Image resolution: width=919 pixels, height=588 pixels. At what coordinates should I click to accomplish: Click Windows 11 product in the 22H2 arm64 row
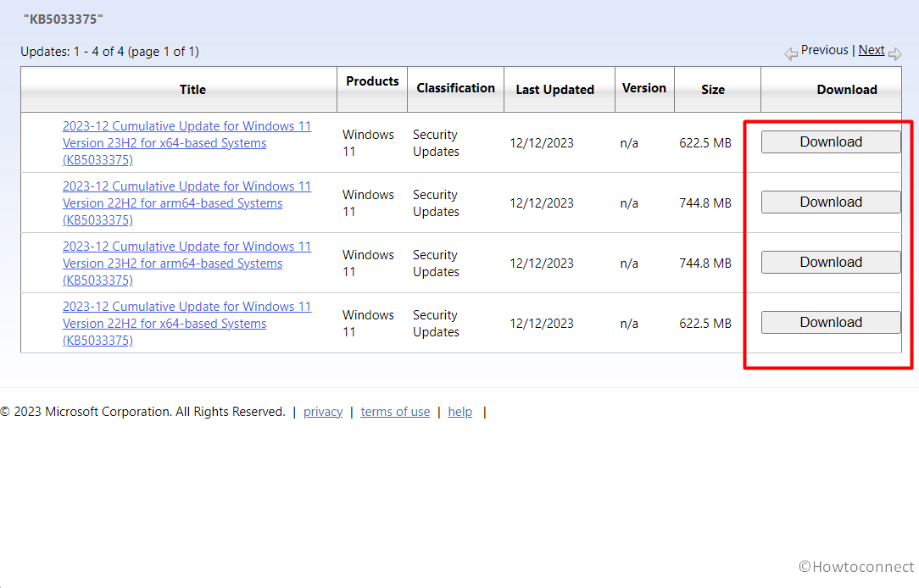pos(368,203)
